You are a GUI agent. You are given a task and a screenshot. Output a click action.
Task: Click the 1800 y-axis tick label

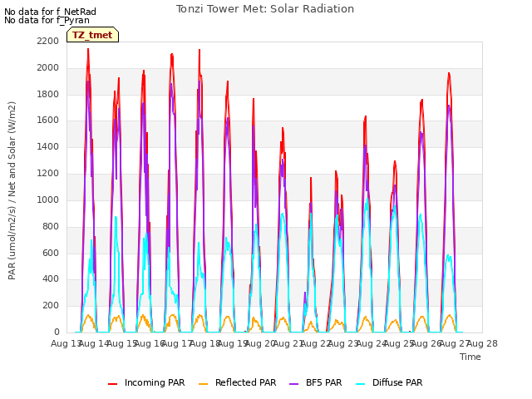coord(48,94)
